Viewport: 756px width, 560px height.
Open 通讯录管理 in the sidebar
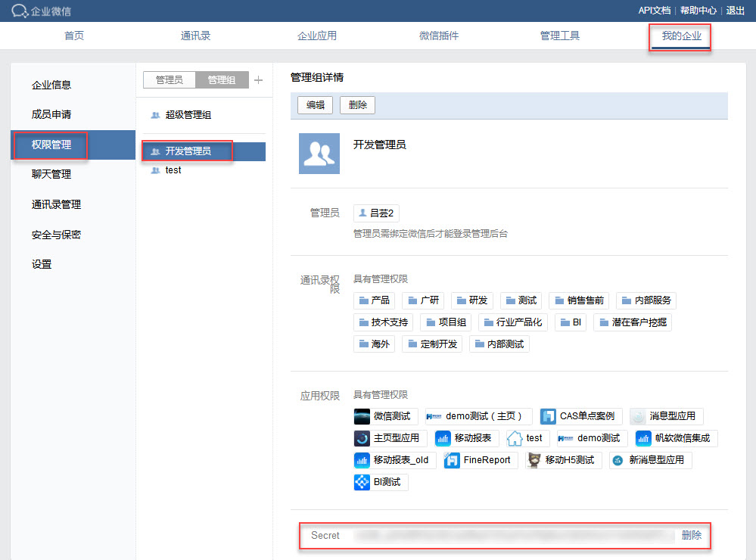point(56,204)
